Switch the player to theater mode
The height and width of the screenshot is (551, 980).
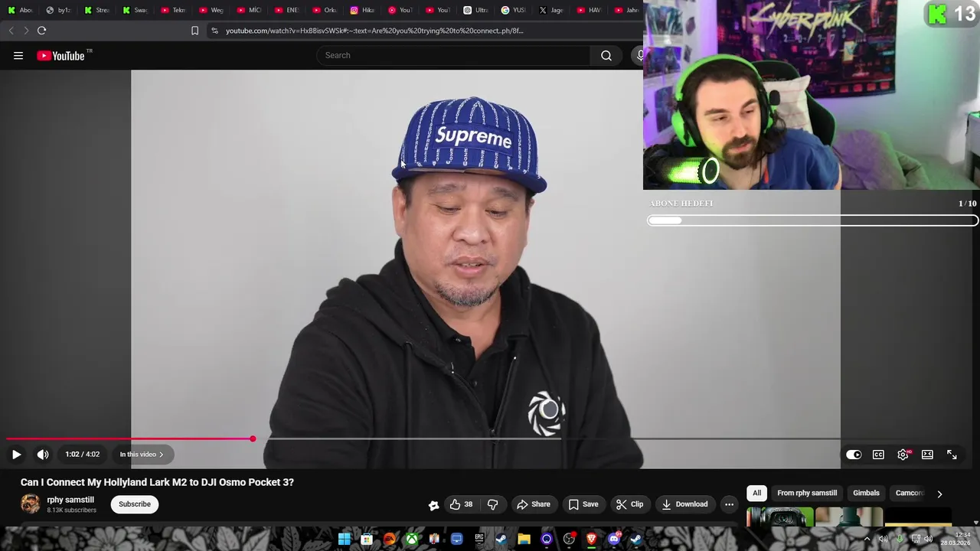927,455
